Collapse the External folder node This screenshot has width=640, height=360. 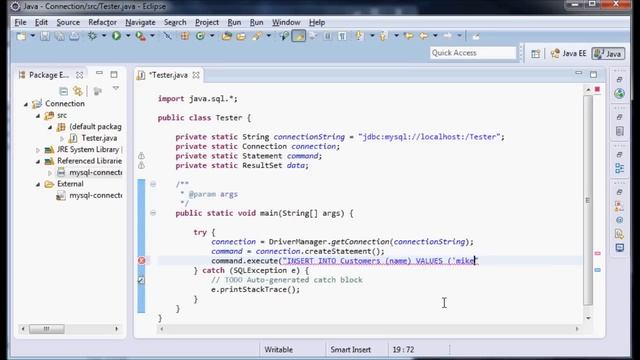[x=38, y=184]
